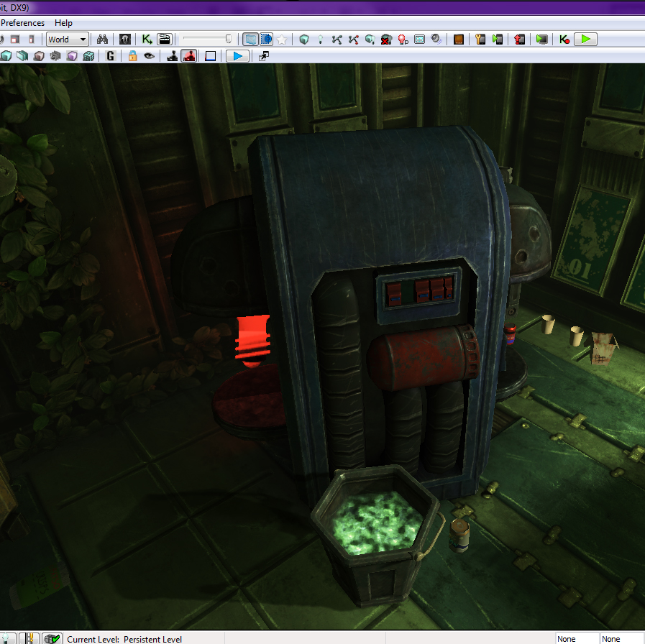645x644 pixels.
Task: Click Build Selected Paths icon with red dot
Action: (x=353, y=40)
